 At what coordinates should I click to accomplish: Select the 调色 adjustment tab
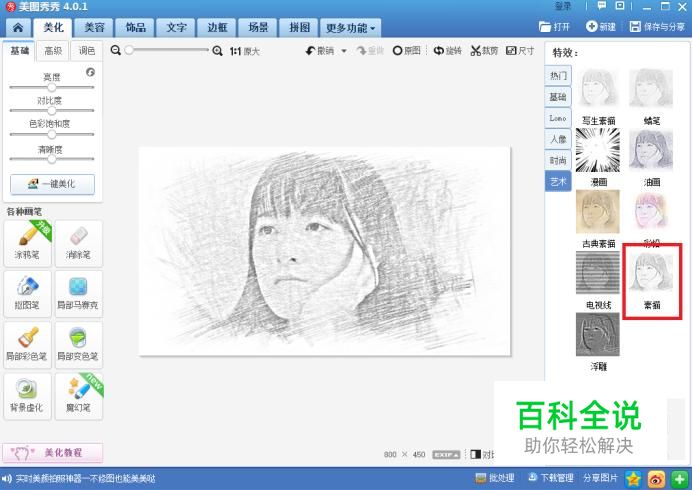pos(86,51)
